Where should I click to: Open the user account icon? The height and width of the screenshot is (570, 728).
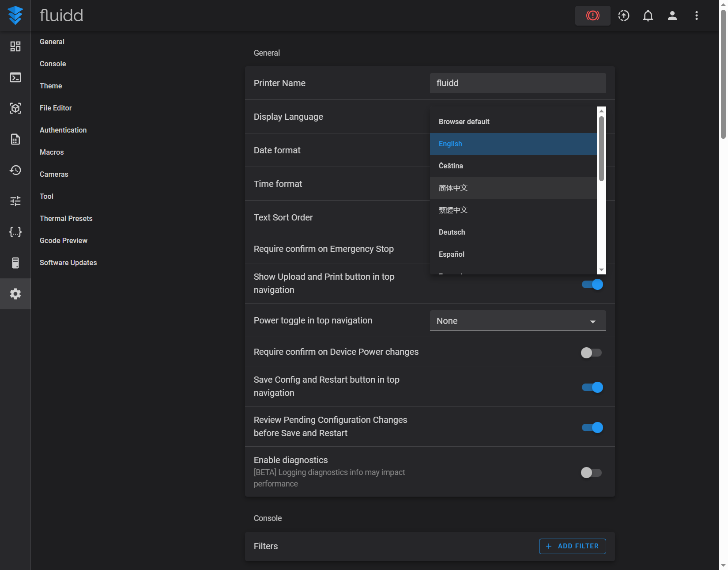(x=672, y=15)
